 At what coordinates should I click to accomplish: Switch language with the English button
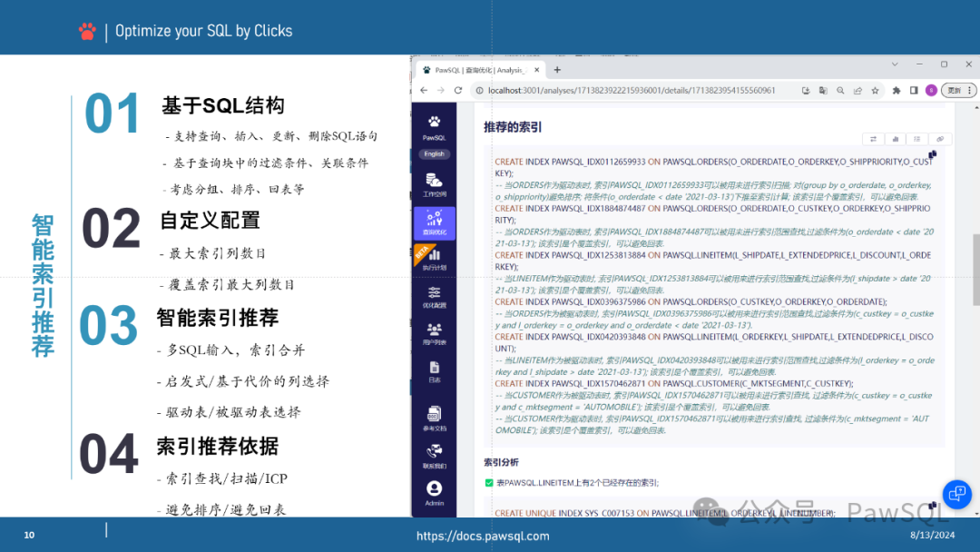(434, 153)
